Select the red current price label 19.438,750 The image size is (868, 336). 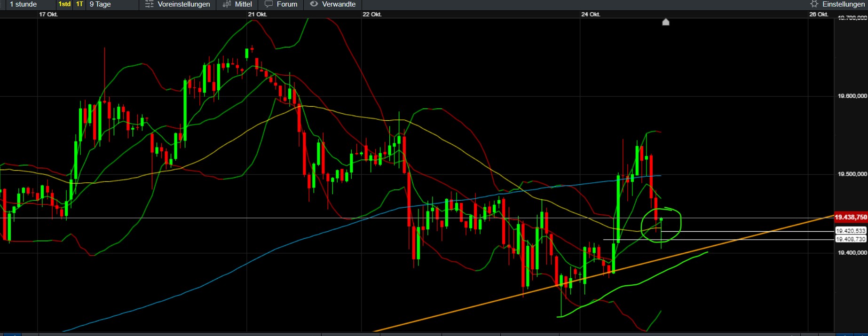[x=851, y=217]
